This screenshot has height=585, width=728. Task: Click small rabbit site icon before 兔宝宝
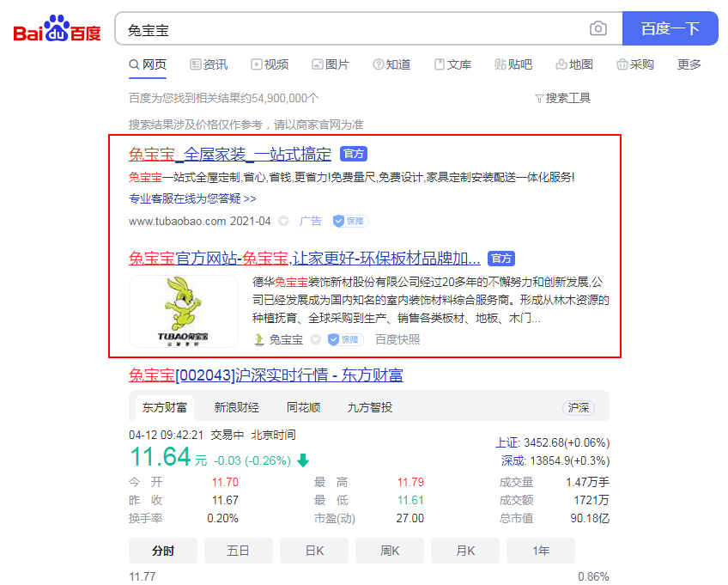pyautogui.click(x=258, y=339)
